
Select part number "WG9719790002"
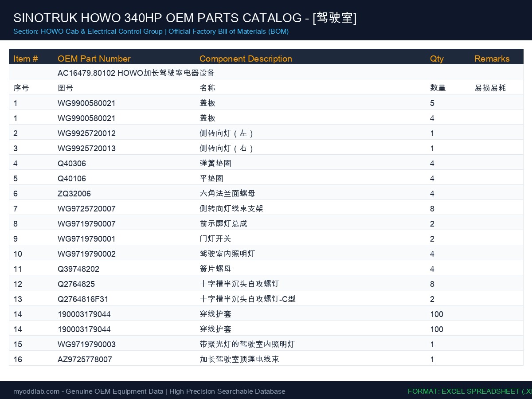point(86,254)
